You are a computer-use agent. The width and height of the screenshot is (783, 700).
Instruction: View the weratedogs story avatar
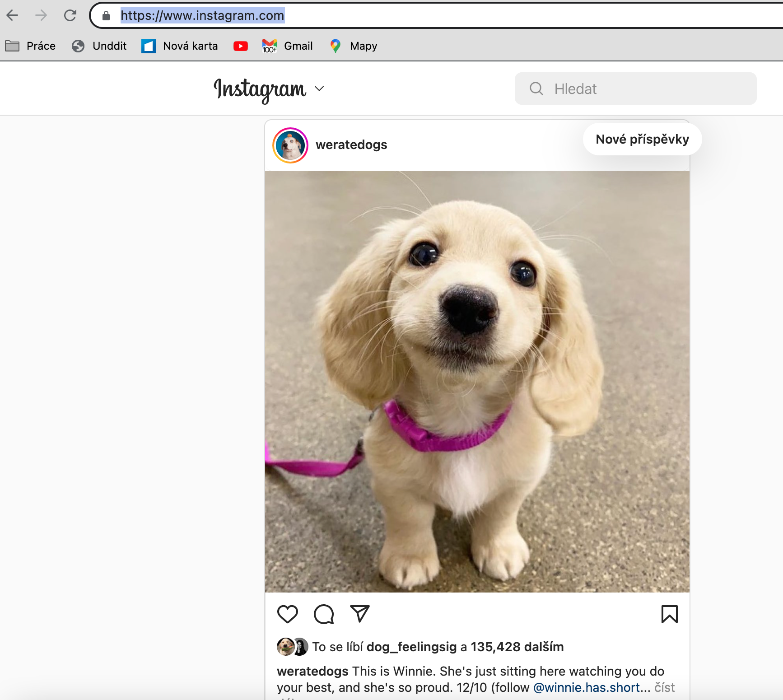pos(290,145)
